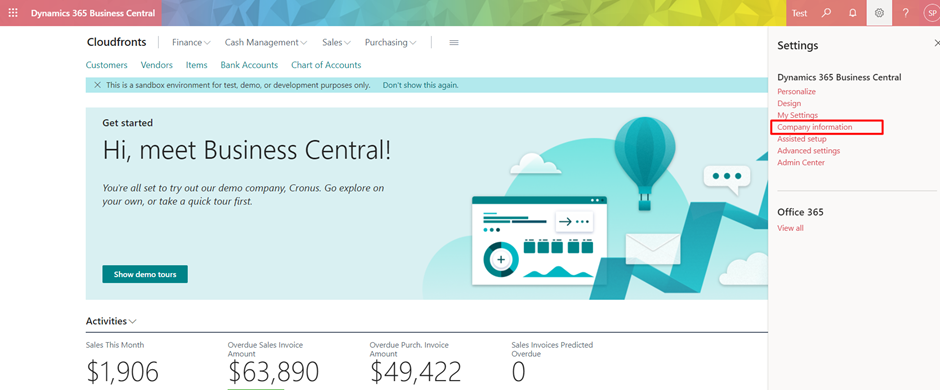Expand the Purchasing menu dropdown
940x390 pixels.
click(390, 43)
